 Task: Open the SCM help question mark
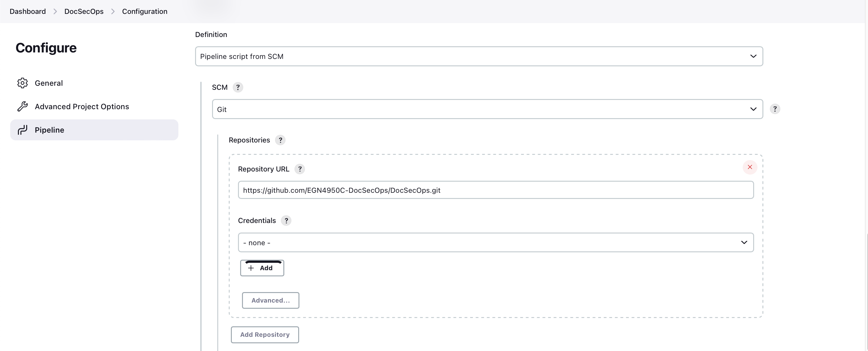tap(238, 87)
